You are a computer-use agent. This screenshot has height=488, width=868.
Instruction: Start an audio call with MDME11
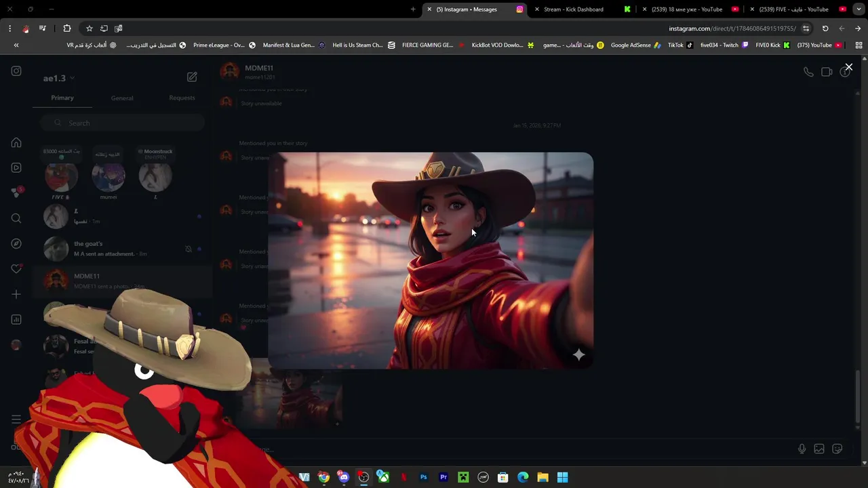(808, 72)
